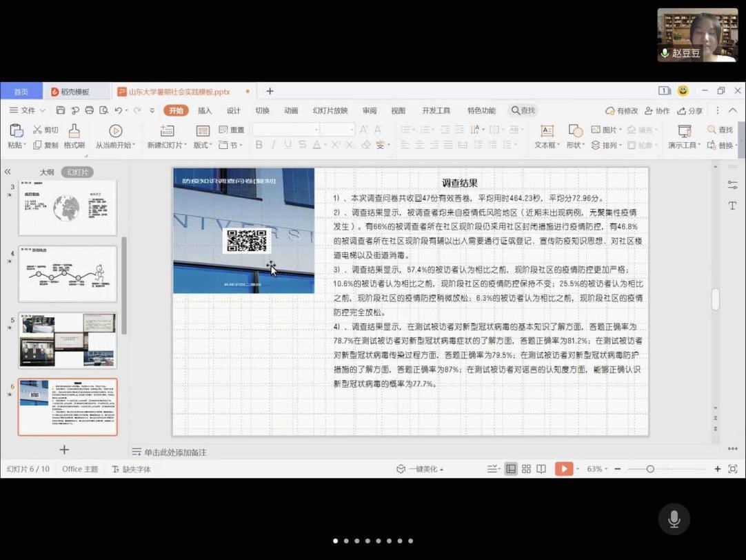
Task: Click the Format Painter (格式刷) icon
Action: click(x=74, y=131)
